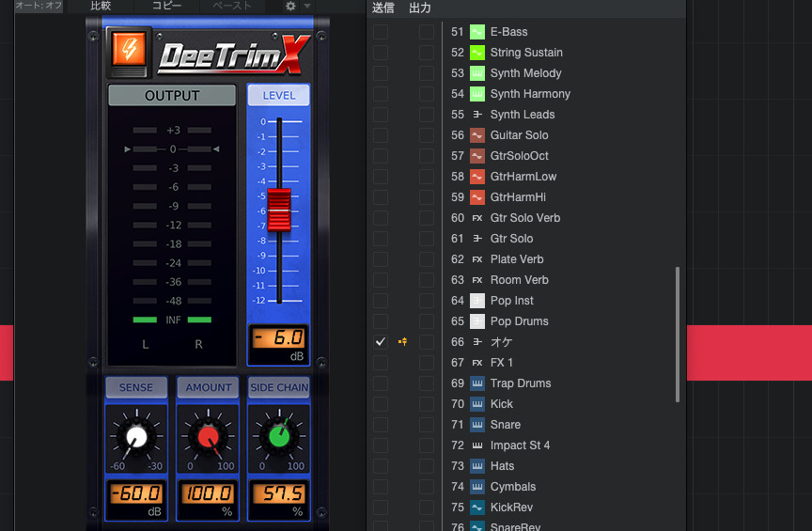Click the Impact St 4 instrument icon
812x531 pixels.
point(476,445)
